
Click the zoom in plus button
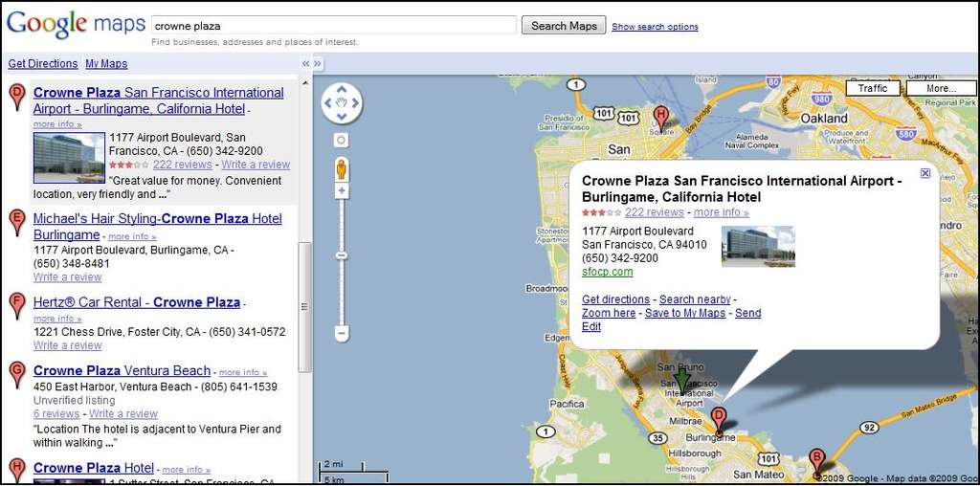[x=342, y=191]
